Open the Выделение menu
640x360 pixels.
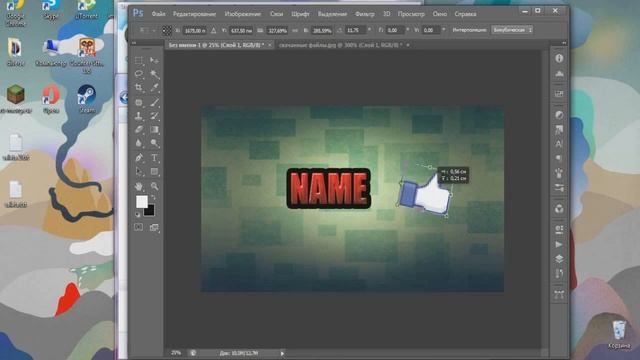coord(332,14)
